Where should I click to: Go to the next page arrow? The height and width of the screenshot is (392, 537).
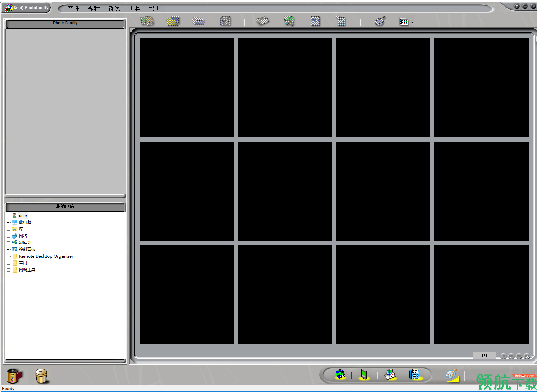[519, 356]
